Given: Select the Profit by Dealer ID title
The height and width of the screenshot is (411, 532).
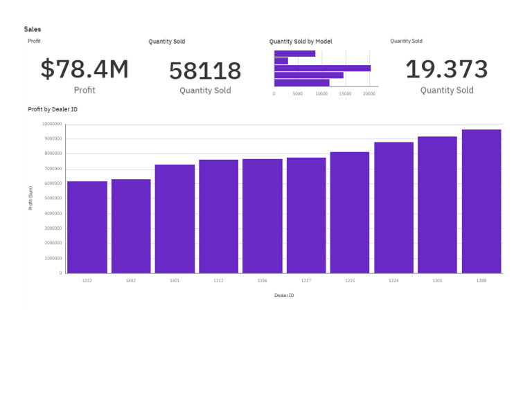Looking at the screenshot, I should [x=53, y=109].
